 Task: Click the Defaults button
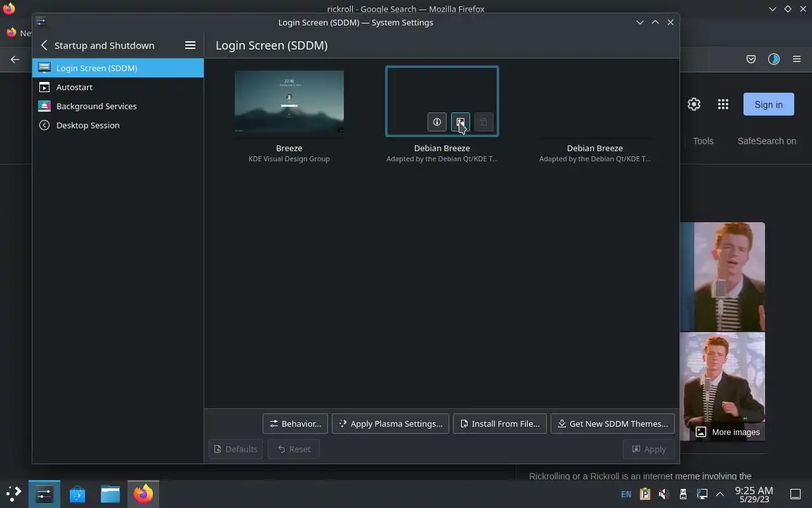point(235,449)
